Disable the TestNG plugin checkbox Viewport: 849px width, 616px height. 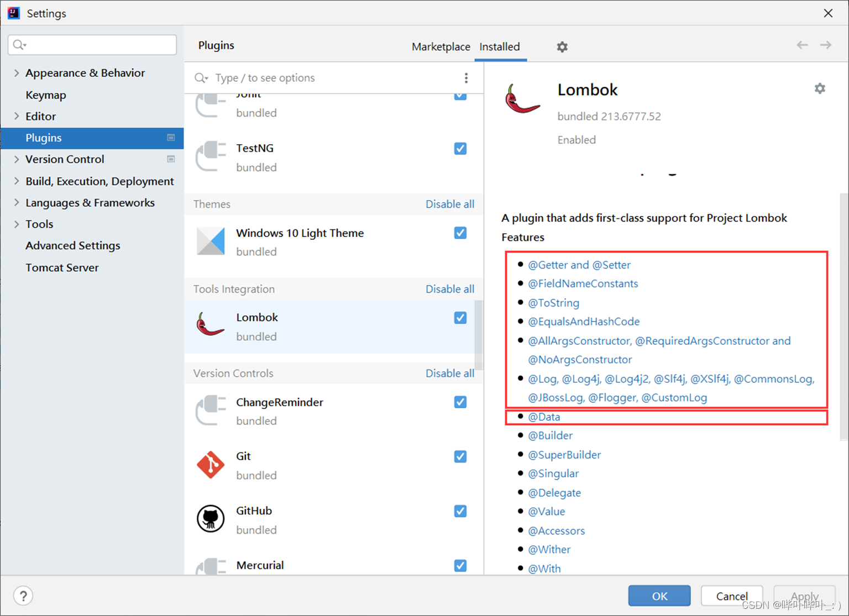pyautogui.click(x=460, y=149)
